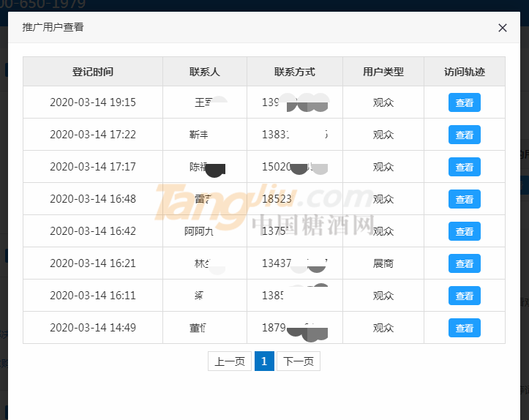The image size is (529, 420).
Task: Click the 推广用户查看 dialog title
Action: tap(53, 27)
